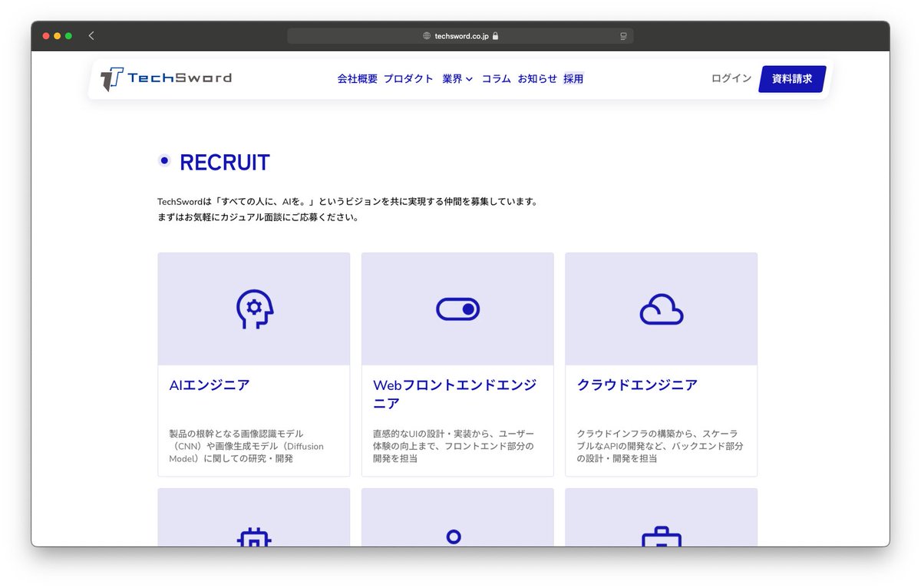Select the 採用 navigation item
This screenshot has height=588, width=921.
[573, 78]
